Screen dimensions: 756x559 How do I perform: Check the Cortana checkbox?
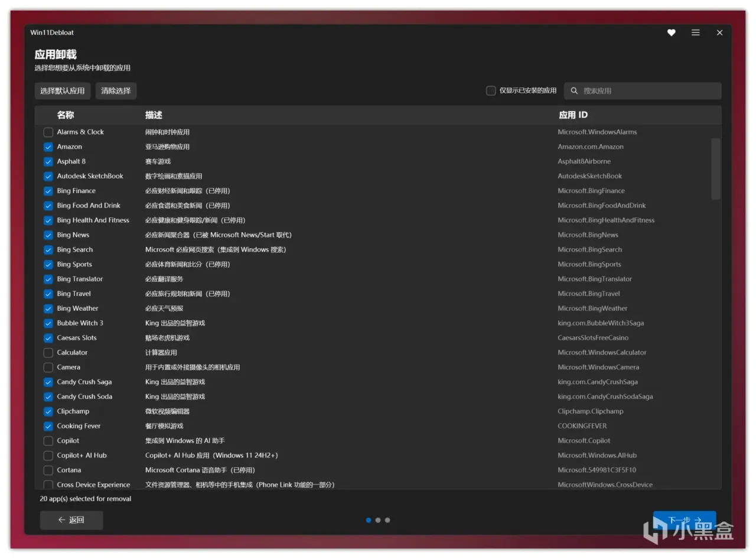48,470
